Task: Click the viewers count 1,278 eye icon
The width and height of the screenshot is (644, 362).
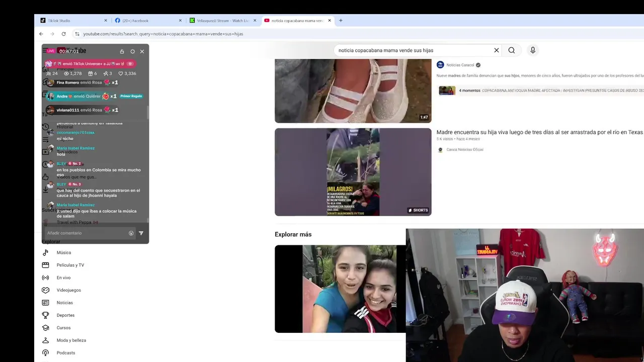Action: point(73,73)
